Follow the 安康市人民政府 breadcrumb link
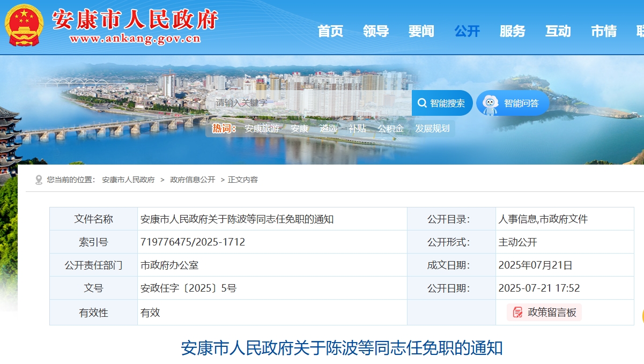The image size is (644, 364). [128, 180]
